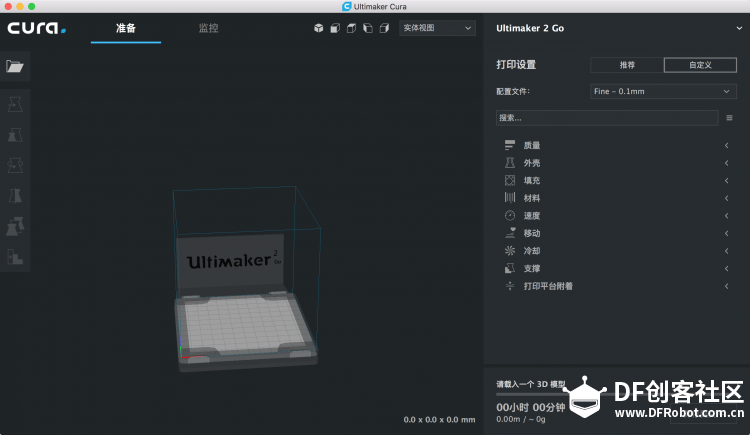
Task: Switch camera to right side view icon
Action: tap(384, 28)
